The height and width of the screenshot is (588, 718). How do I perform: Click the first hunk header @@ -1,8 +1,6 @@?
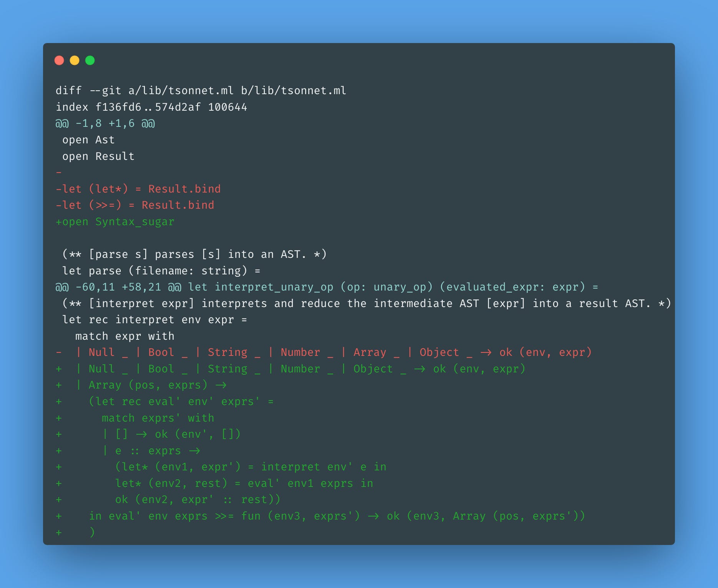(x=105, y=123)
